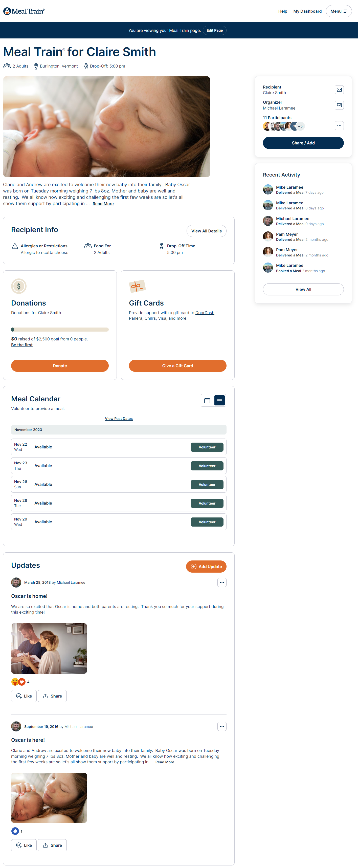Image resolution: width=358 pixels, height=868 pixels.
Task: Share the Oscar is here update
Action: coord(52,845)
